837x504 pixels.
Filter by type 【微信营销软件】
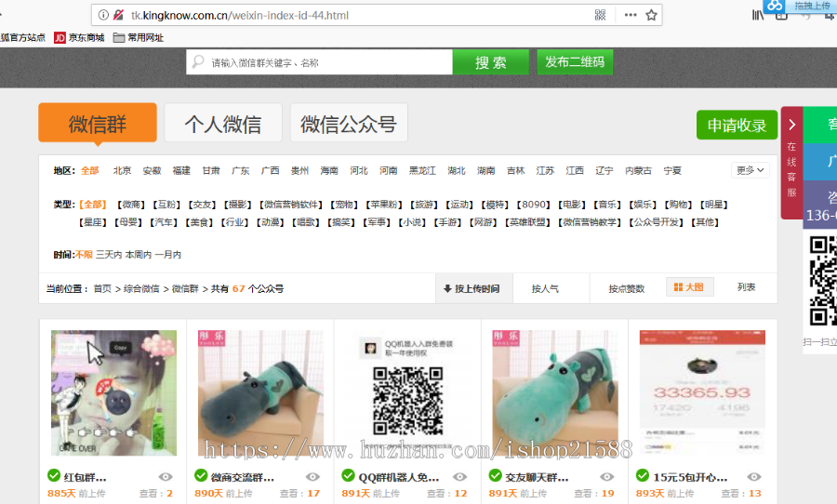(291, 205)
